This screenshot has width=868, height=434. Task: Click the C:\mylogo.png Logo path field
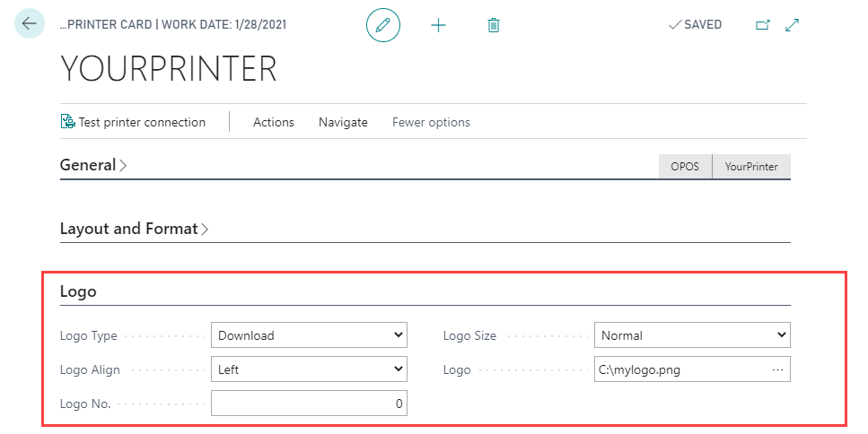pos(678,369)
